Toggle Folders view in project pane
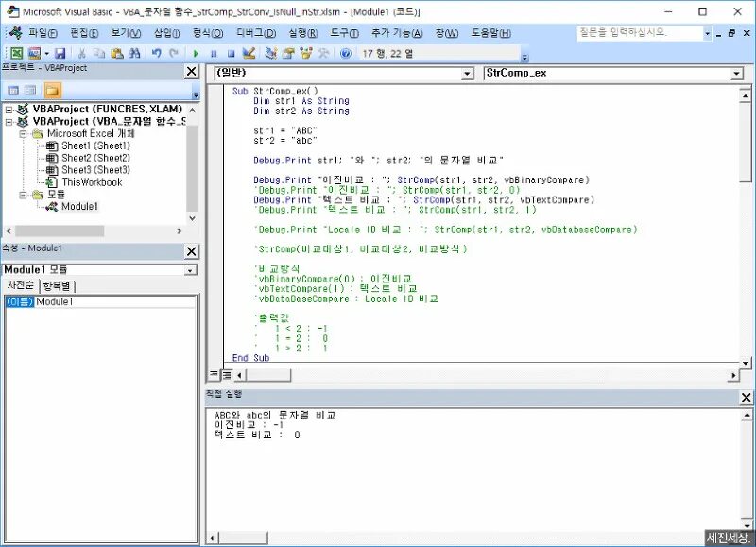Viewport: 756px width, 547px height. click(52, 90)
